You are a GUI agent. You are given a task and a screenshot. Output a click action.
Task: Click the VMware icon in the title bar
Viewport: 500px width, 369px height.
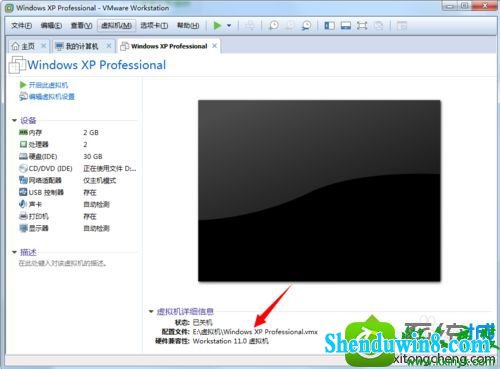coord(9,8)
